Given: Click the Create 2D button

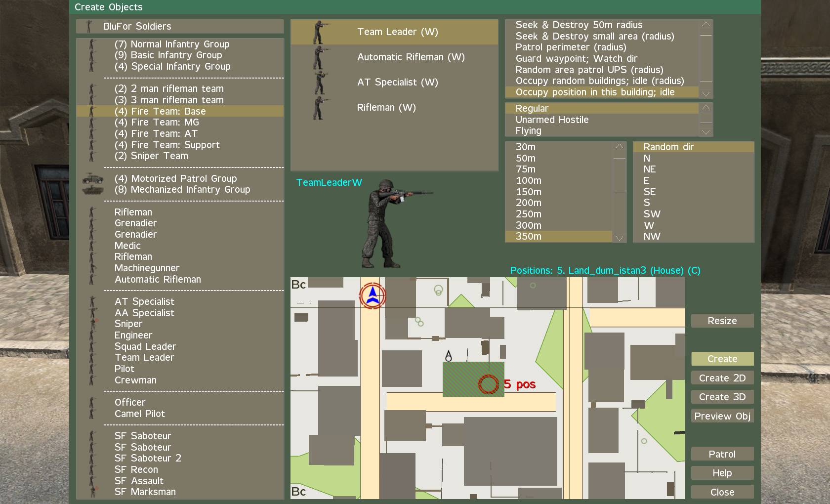Looking at the screenshot, I should point(722,378).
